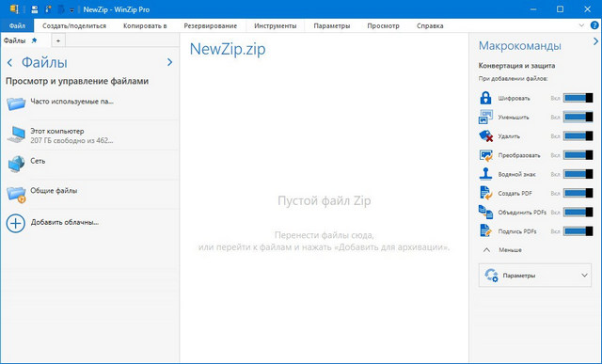Screen dimensions: 602x364
Task: Click the Водяной знак stamp icon
Action: 485,174
